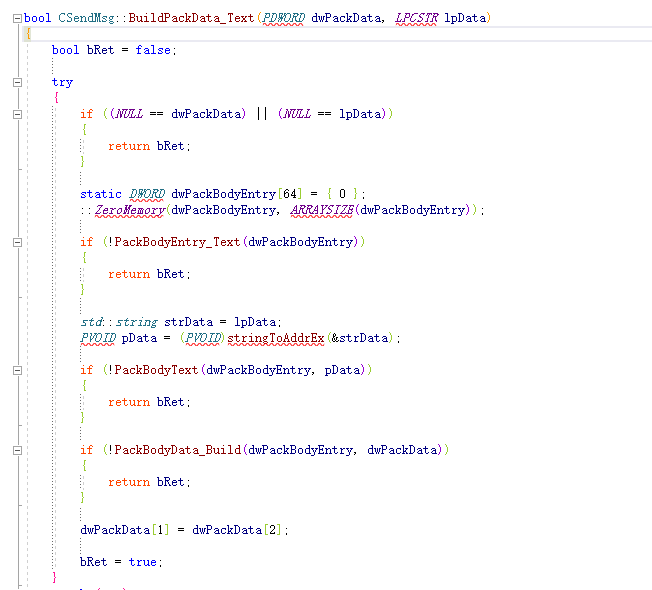
Task: Click the CSendMsg class name
Action: click(86, 18)
